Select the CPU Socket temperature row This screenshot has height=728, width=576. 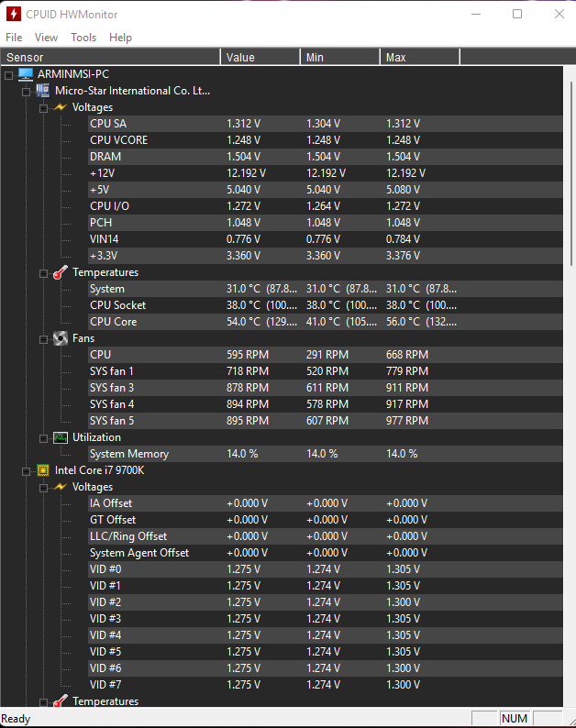(x=326, y=305)
